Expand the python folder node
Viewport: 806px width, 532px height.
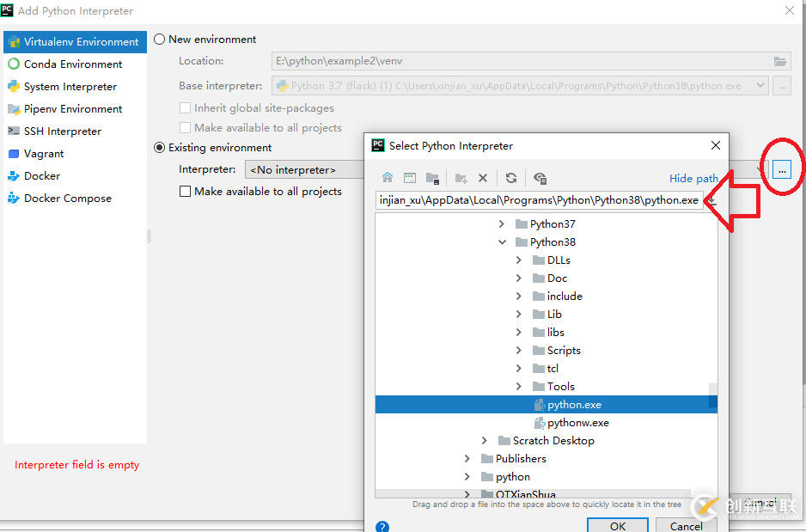pos(467,476)
